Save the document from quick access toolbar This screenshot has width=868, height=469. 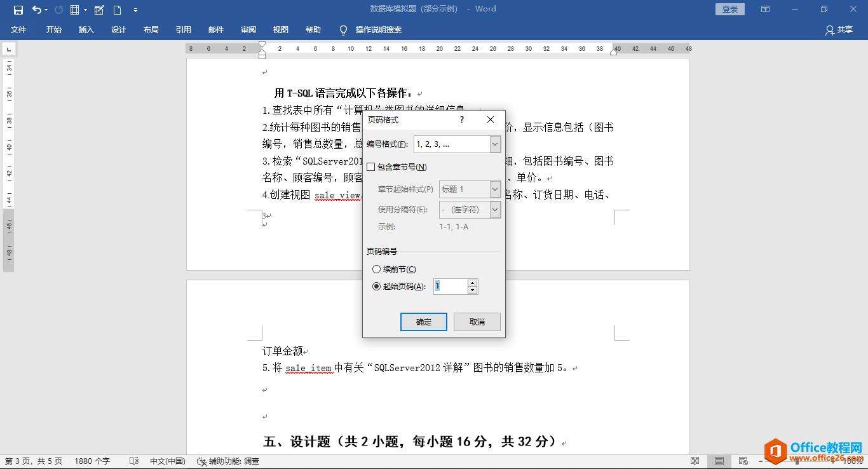pos(18,10)
